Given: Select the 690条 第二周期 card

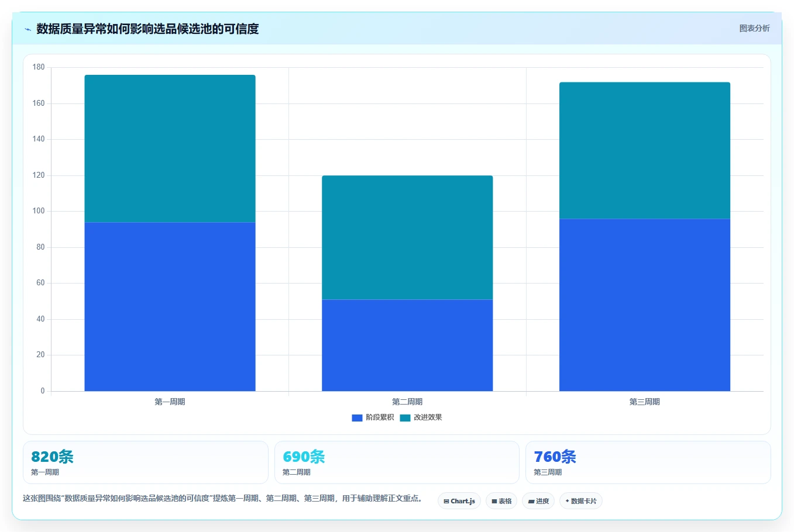Looking at the screenshot, I should pos(397,462).
